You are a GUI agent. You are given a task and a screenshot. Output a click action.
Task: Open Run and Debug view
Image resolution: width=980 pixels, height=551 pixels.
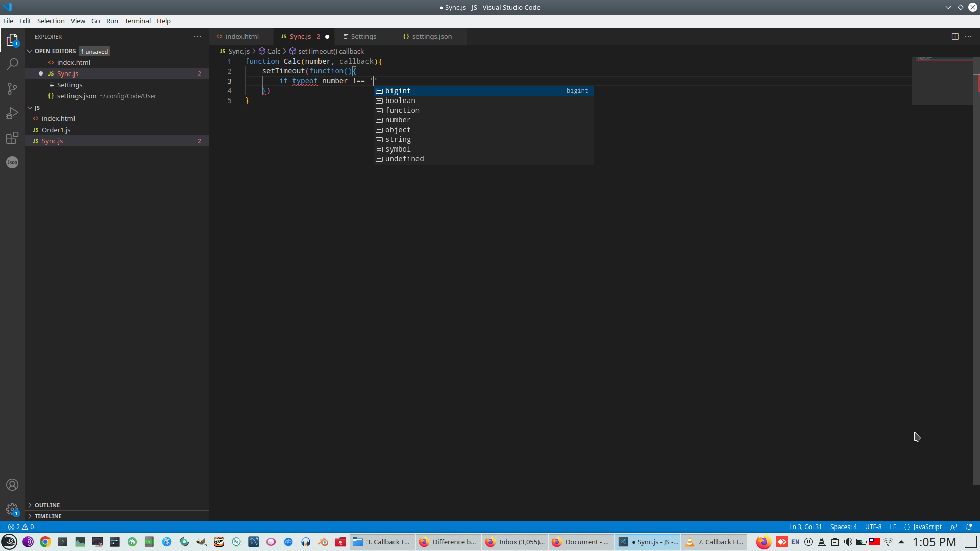click(12, 113)
